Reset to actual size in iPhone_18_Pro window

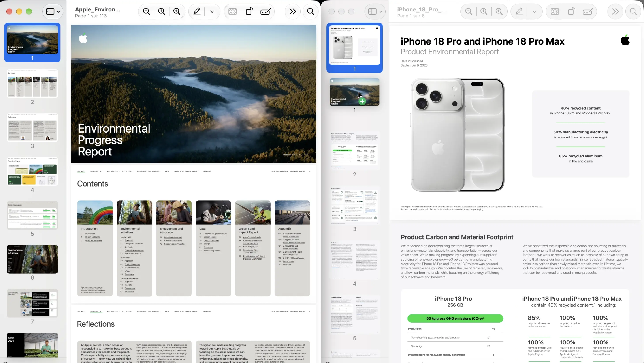tap(484, 11)
